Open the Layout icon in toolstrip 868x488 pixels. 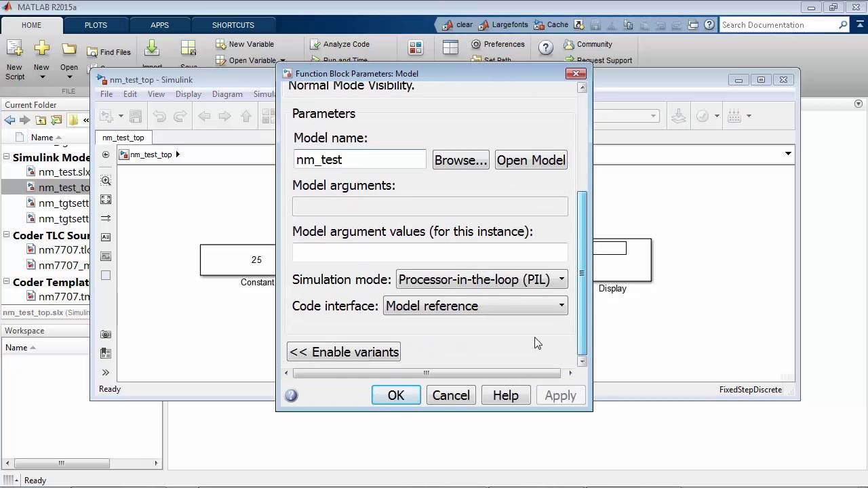pyautogui.click(x=451, y=48)
